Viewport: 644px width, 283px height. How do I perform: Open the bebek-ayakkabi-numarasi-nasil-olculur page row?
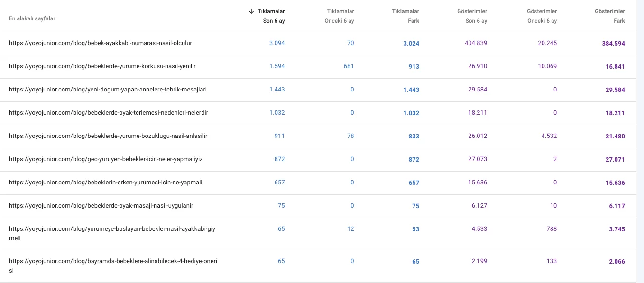[x=101, y=43]
